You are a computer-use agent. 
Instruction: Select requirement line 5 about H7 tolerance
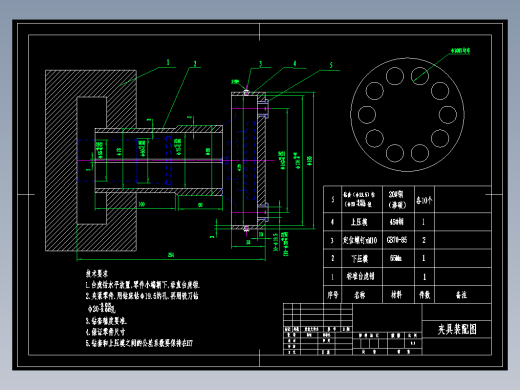point(139,343)
